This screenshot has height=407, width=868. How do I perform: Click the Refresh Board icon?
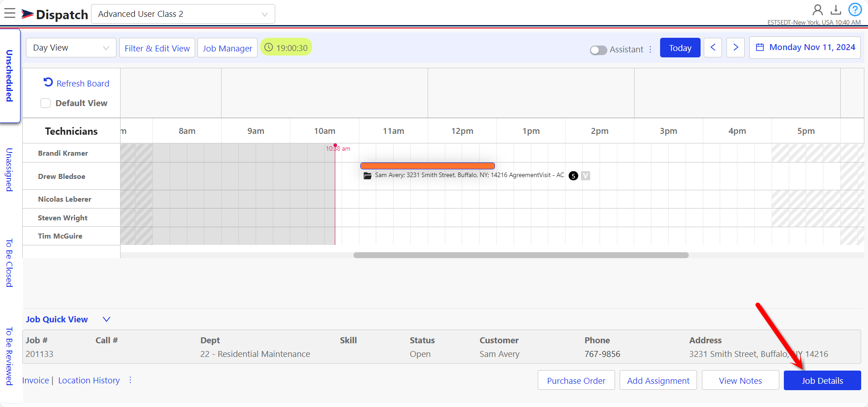point(48,82)
